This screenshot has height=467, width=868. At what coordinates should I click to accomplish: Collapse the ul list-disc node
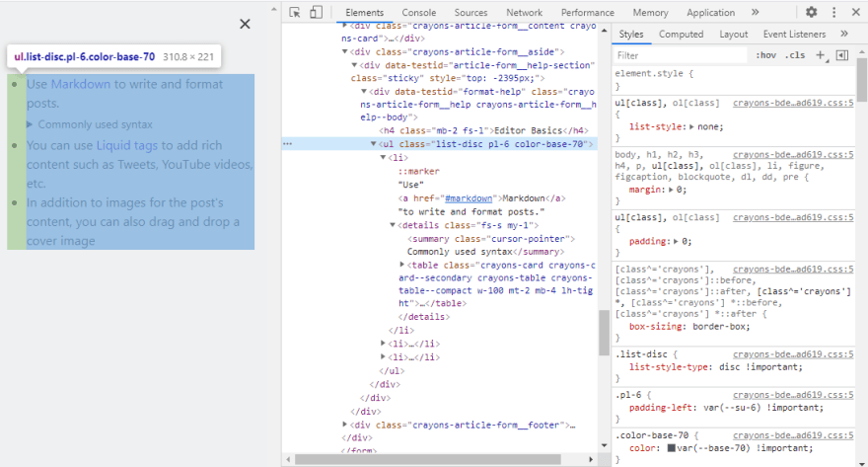point(373,144)
